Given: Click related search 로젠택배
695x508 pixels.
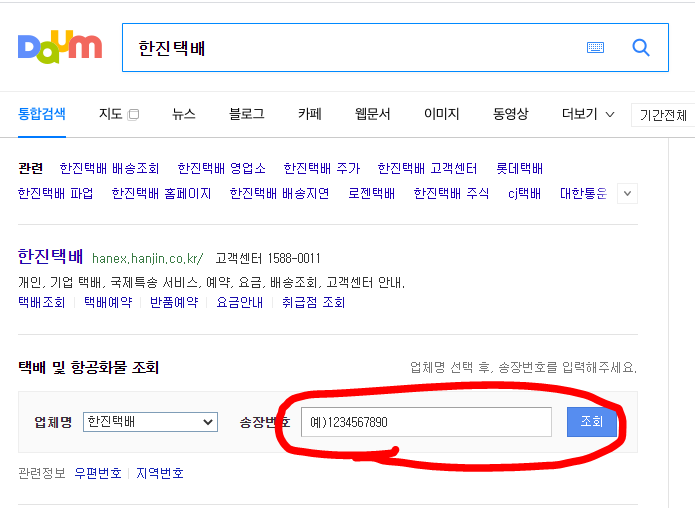Looking at the screenshot, I should click(371, 193).
